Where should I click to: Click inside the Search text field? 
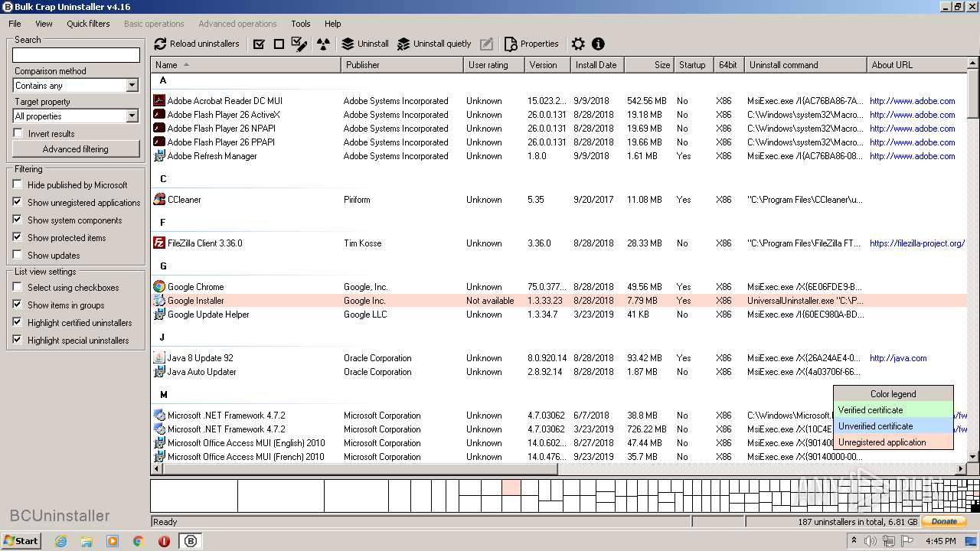pyautogui.click(x=76, y=55)
